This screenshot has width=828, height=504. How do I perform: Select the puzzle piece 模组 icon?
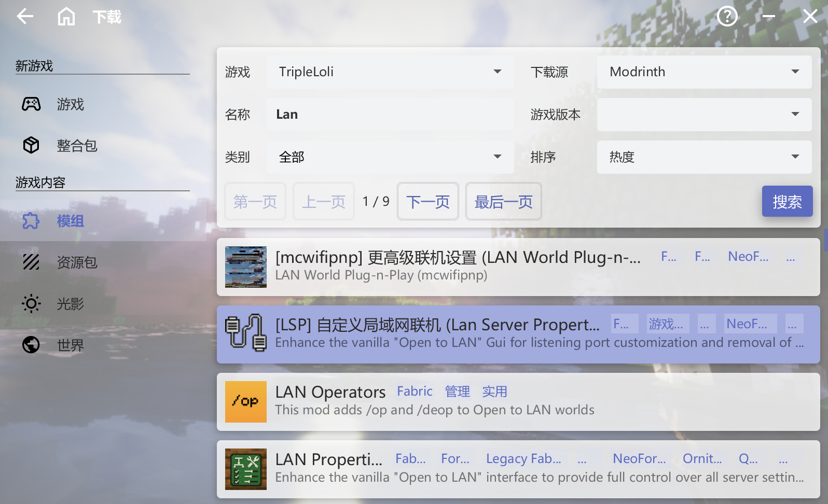[31, 221]
